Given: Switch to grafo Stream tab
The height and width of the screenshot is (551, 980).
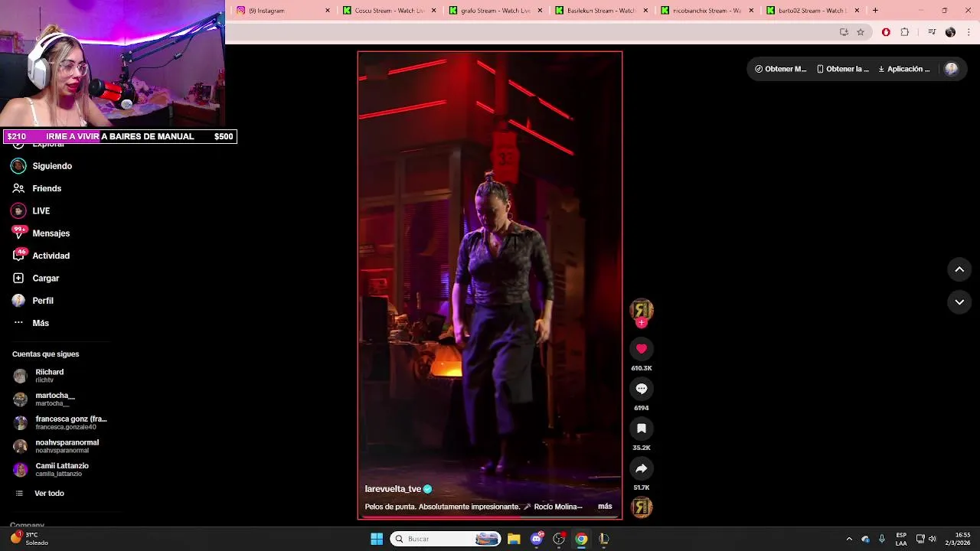Looking at the screenshot, I should 494,11.
